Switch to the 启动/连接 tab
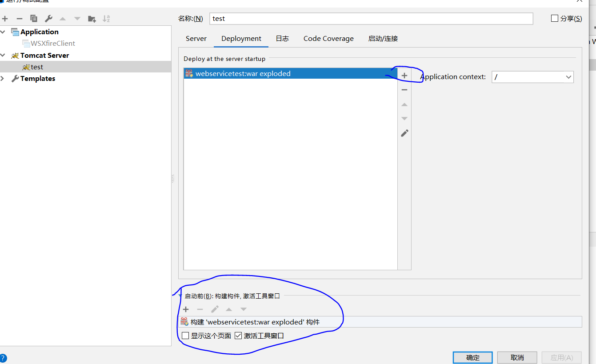 pyautogui.click(x=383, y=39)
